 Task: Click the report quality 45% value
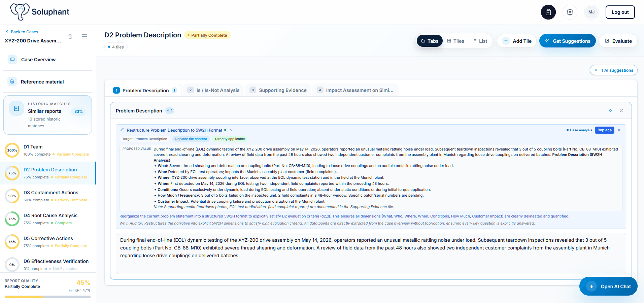click(83, 283)
